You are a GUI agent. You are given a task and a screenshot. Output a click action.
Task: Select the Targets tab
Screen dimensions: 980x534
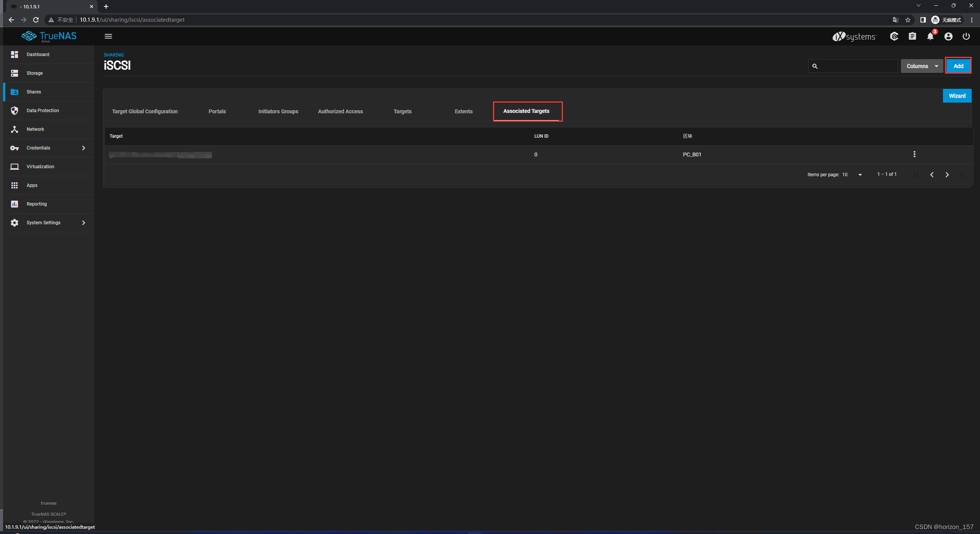point(403,111)
